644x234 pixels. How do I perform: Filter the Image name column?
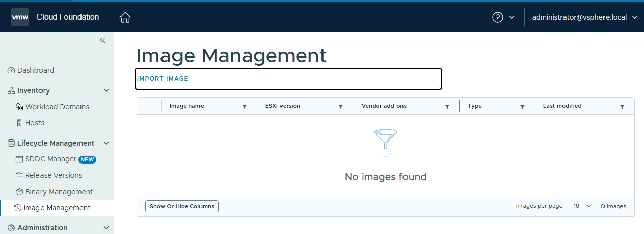tap(244, 106)
